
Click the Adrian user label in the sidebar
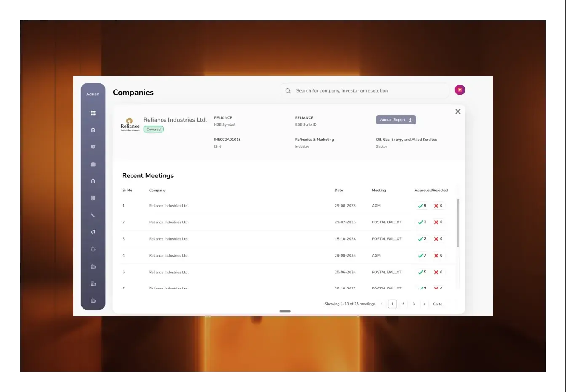coord(93,94)
